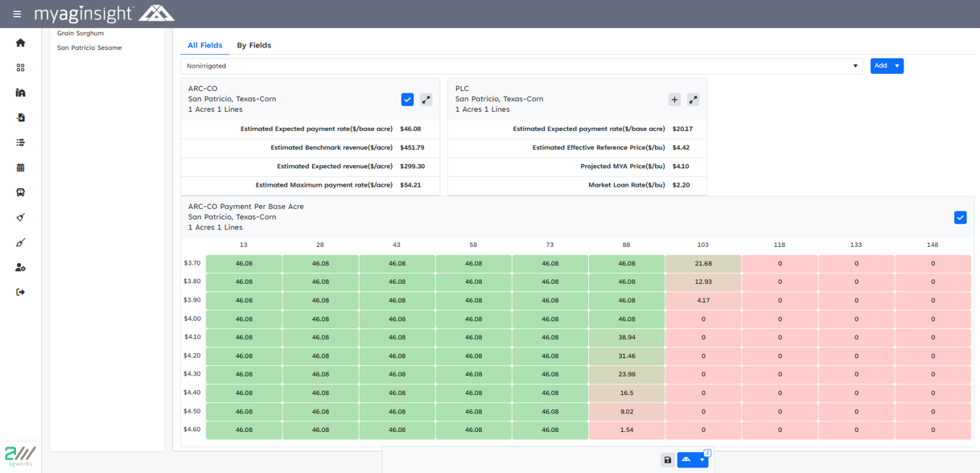Click the 23.98 cell in $4.30 row
The height and width of the screenshot is (473, 980).
tap(626, 375)
